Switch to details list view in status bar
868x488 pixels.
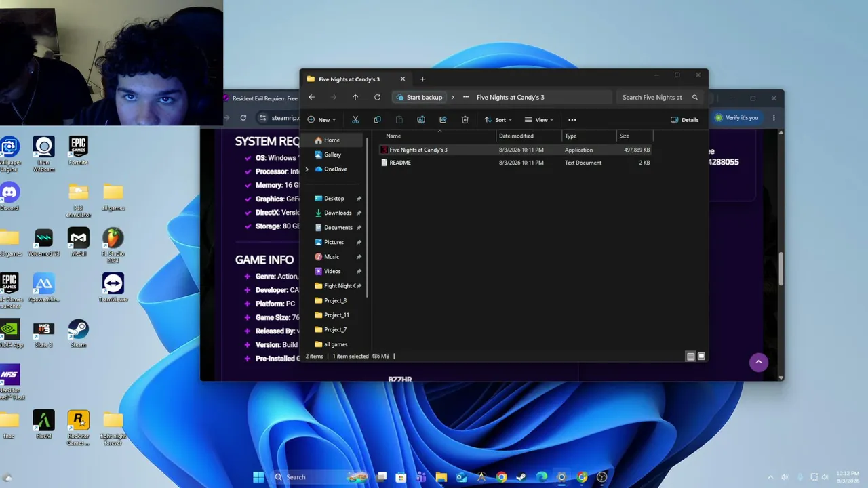(690, 357)
